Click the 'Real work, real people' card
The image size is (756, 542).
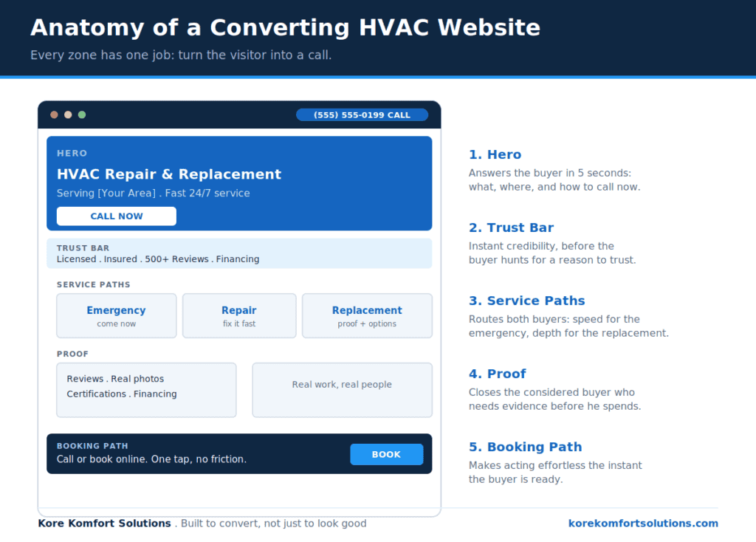pos(342,390)
